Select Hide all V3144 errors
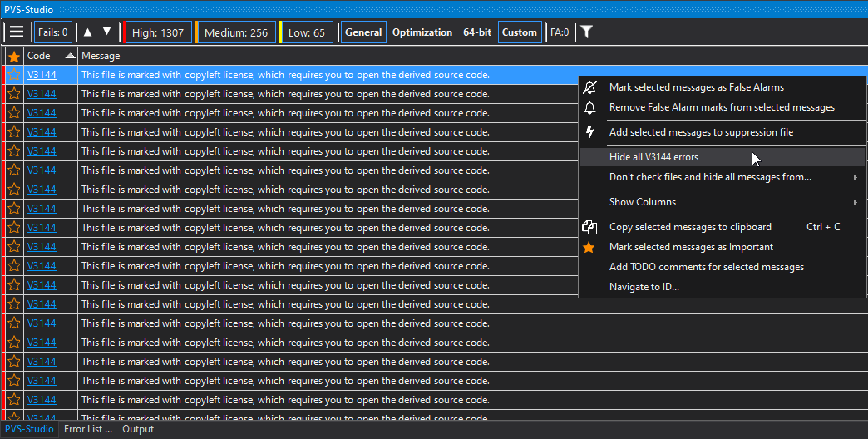This screenshot has height=439, width=868. coord(723,157)
